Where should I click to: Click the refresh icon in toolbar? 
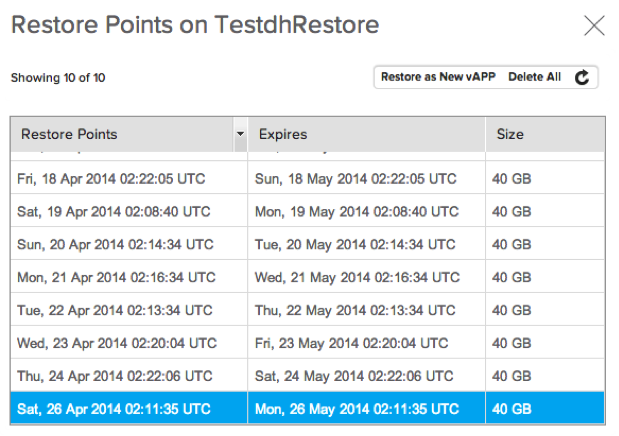582,77
